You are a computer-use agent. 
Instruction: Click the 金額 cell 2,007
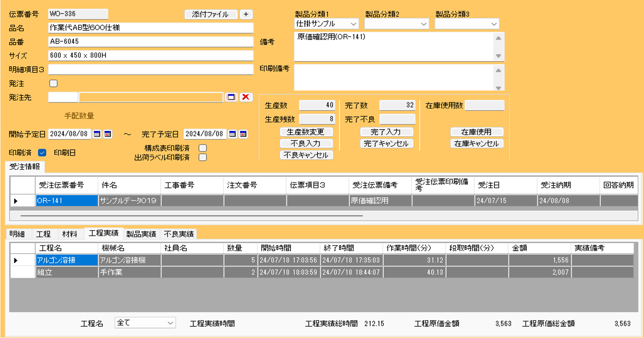[x=540, y=272]
